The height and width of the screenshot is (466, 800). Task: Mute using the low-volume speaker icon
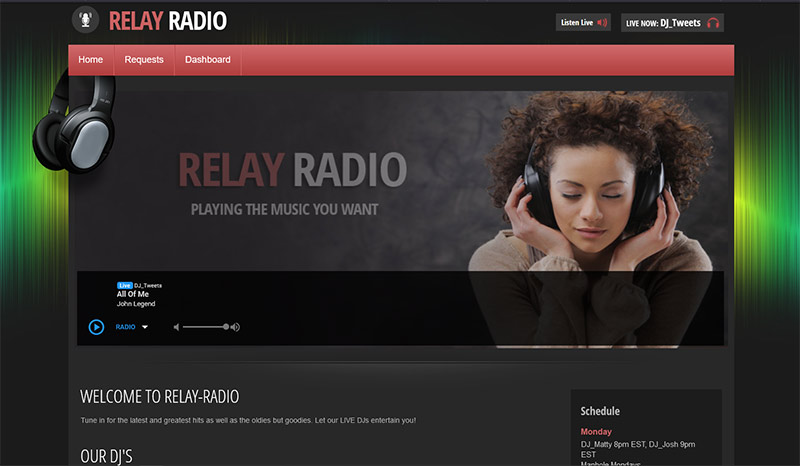(x=176, y=327)
